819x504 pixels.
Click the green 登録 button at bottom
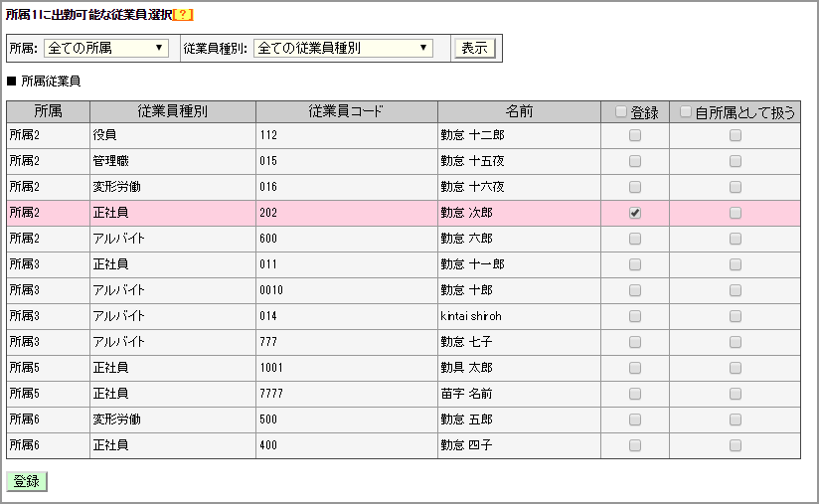(27, 481)
